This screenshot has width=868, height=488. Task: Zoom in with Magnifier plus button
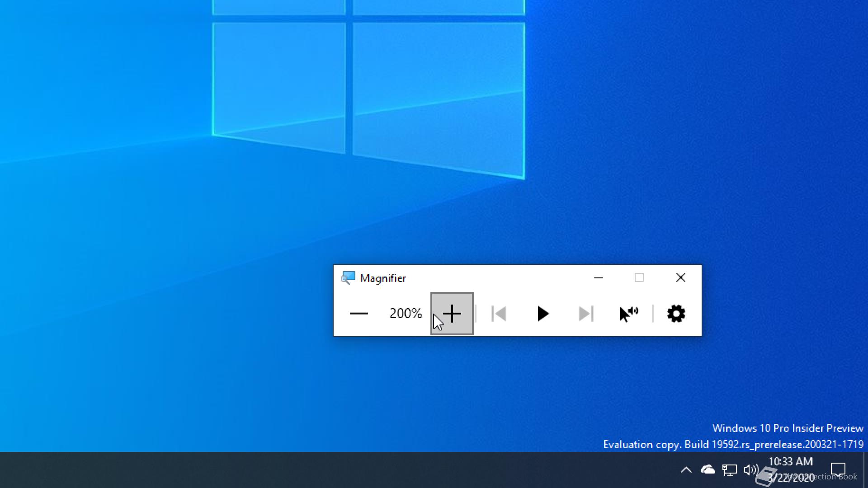(x=452, y=314)
